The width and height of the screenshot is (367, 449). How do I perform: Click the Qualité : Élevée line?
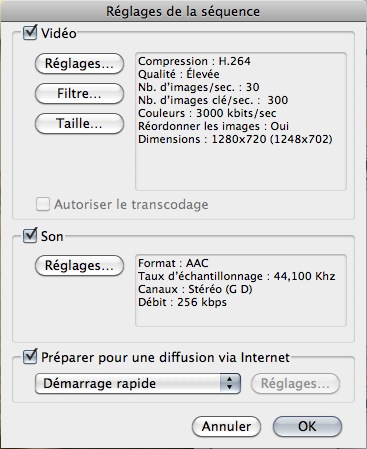tap(179, 74)
